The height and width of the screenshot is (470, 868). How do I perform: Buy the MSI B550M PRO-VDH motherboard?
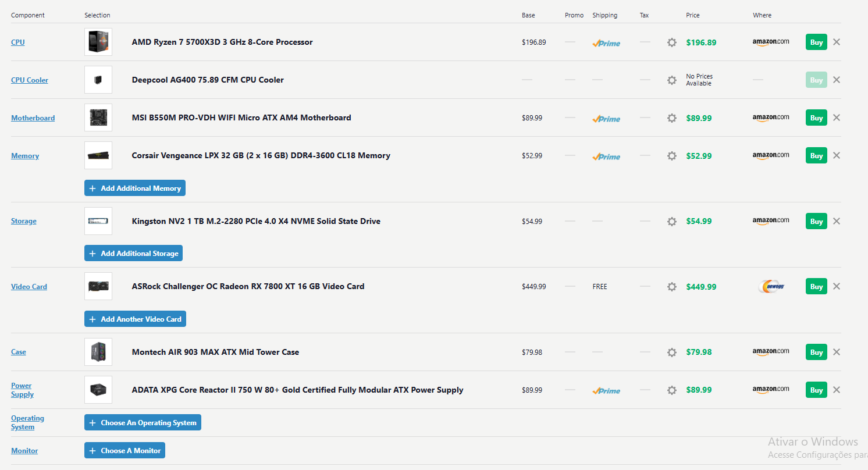tap(816, 117)
